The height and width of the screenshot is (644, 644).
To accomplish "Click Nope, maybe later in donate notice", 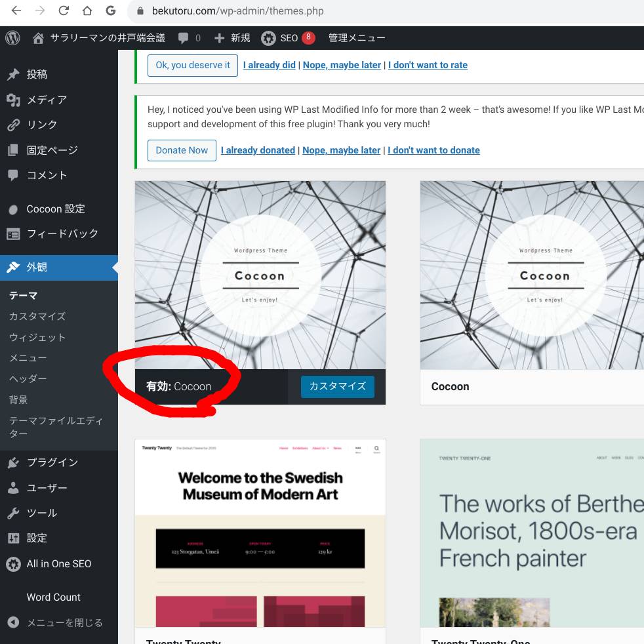I will [341, 150].
